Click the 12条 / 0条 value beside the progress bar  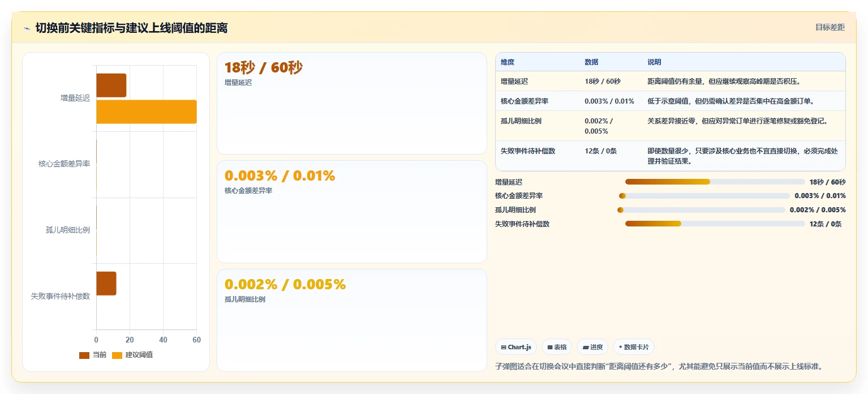[826, 224]
